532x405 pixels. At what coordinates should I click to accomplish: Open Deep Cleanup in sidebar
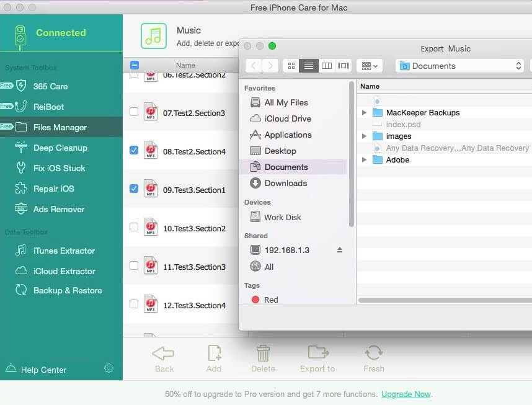pyautogui.click(x=60, y=148)
